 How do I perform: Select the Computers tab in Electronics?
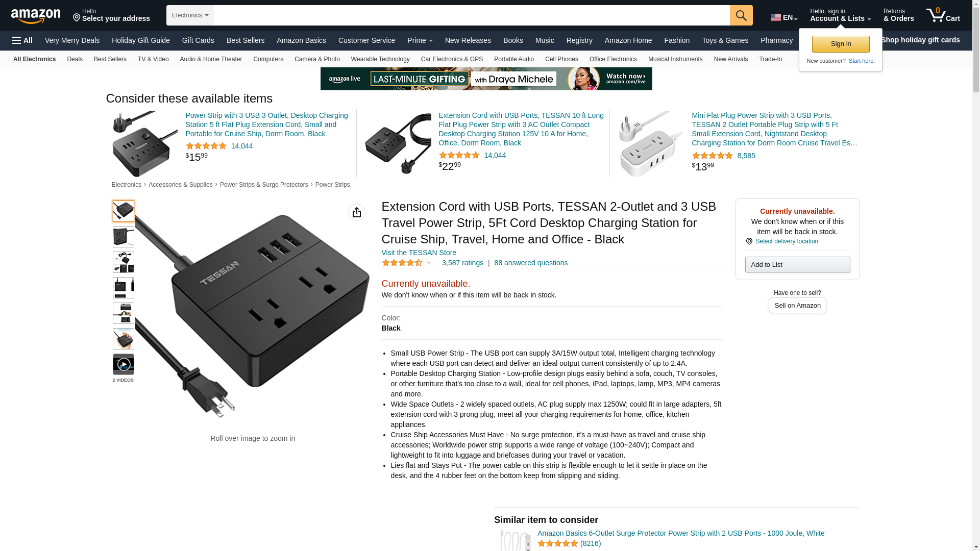coord(268,59)
